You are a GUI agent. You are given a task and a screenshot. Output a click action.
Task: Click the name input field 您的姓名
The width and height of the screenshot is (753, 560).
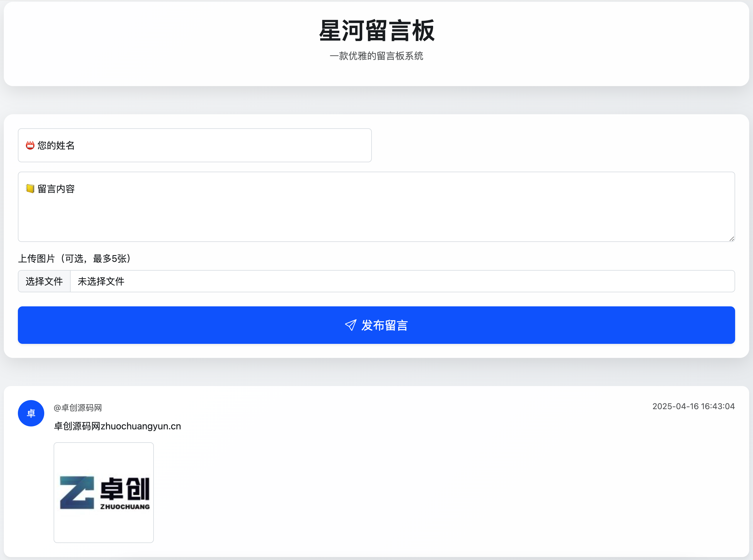coord(195,145)
